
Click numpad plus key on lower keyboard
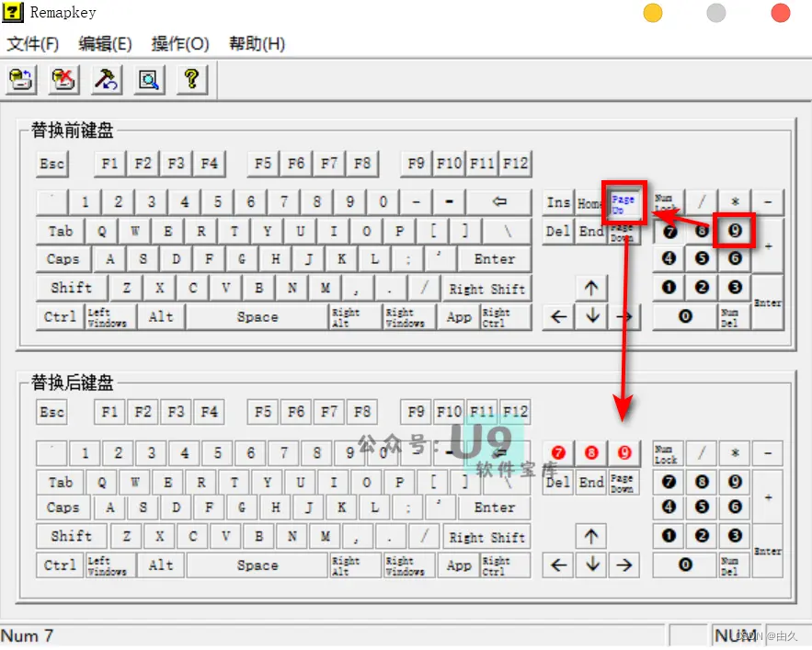pos(768,496)
